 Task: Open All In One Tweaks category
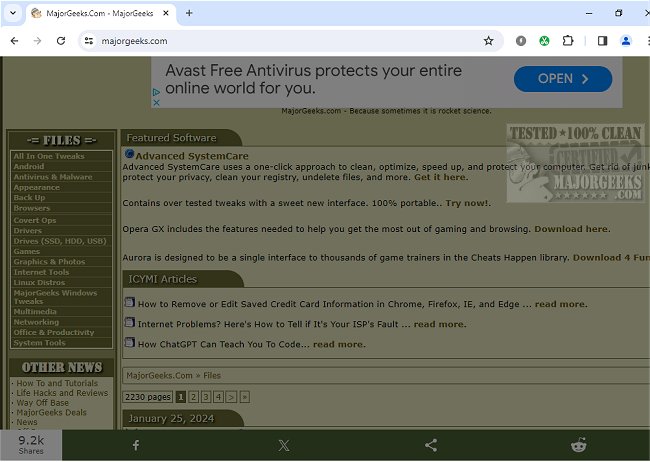(49, 156)
